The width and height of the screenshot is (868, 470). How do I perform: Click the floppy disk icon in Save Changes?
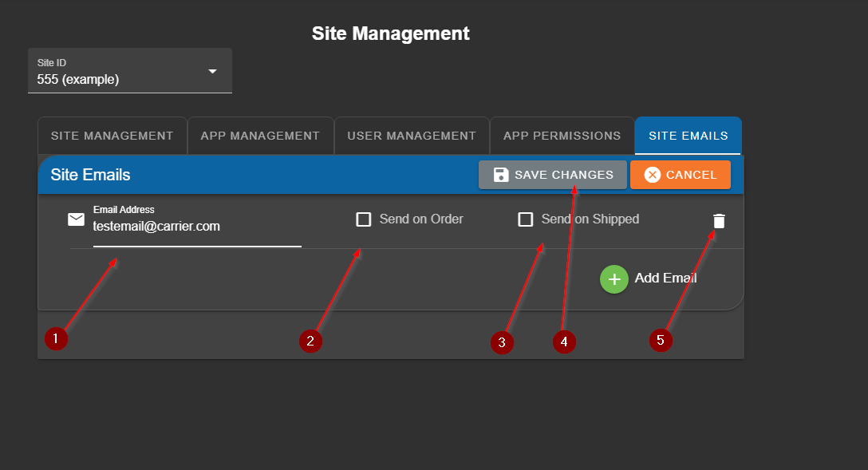501,175
